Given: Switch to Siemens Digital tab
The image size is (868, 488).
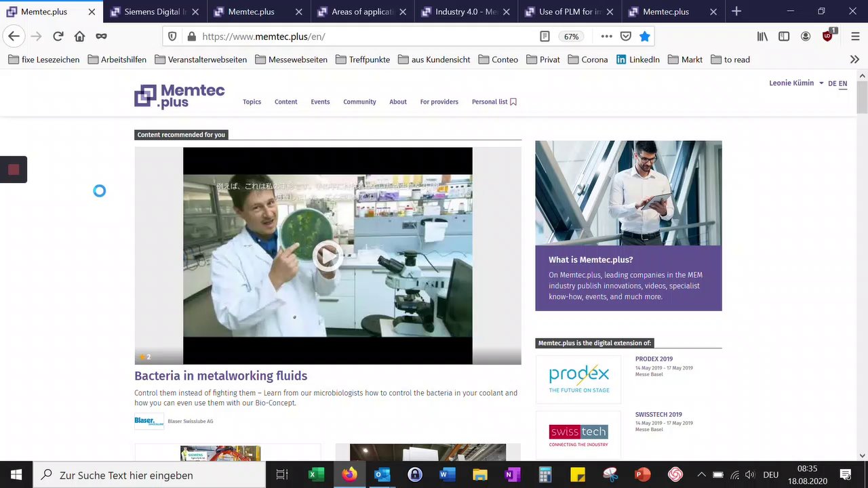Looking at the screenshot, I should pos(155,12).
